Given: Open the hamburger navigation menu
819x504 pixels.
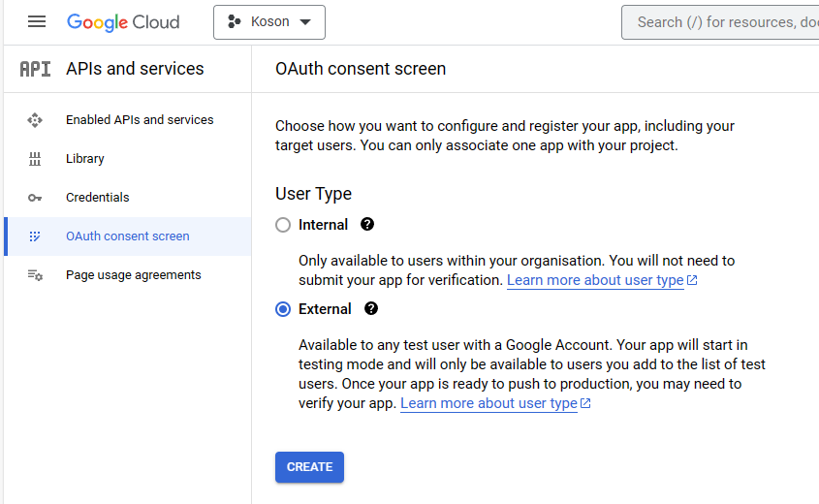Looking at the screenshot, I should pos(37,22).
